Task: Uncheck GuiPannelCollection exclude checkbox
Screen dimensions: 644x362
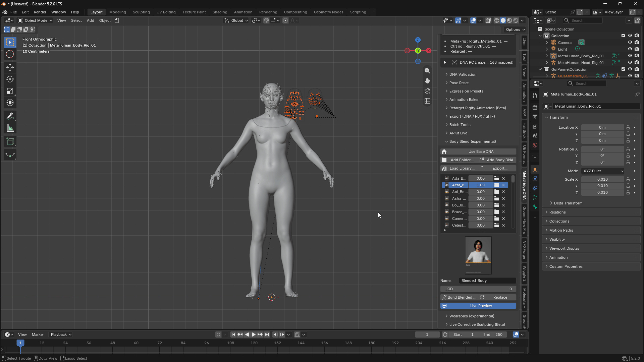Action: 623,69
